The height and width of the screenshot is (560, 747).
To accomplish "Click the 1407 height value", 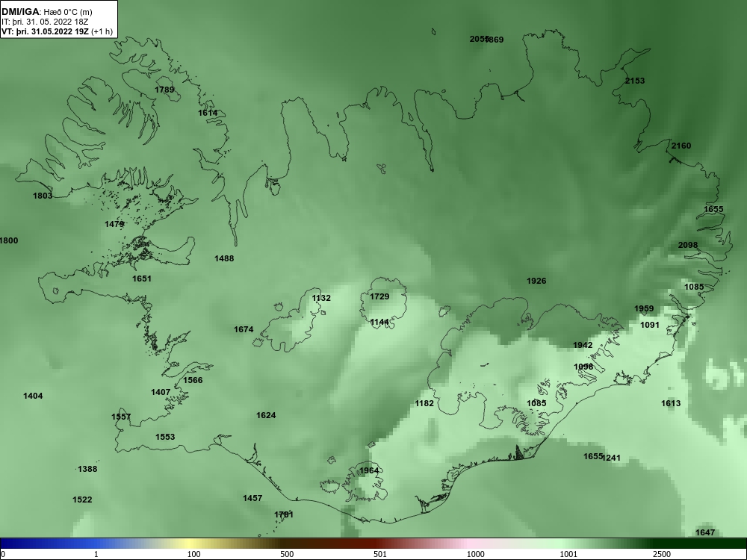I will coord(161,393).
